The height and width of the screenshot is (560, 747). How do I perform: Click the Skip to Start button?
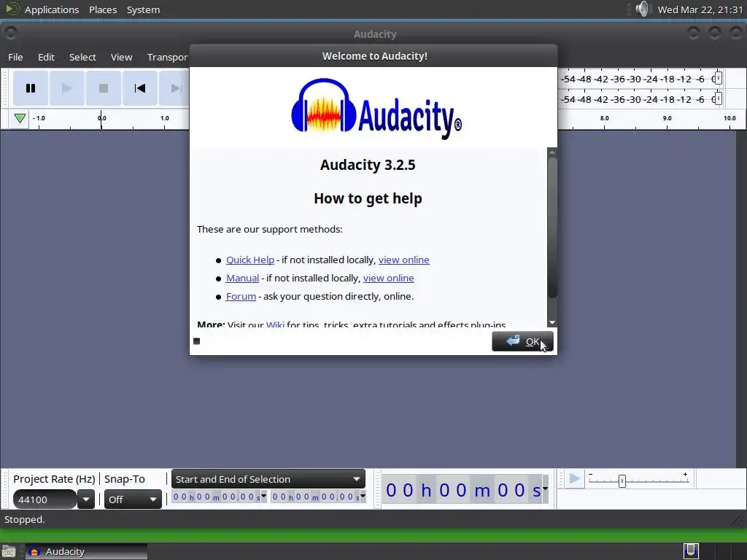(x=140, y=88)
